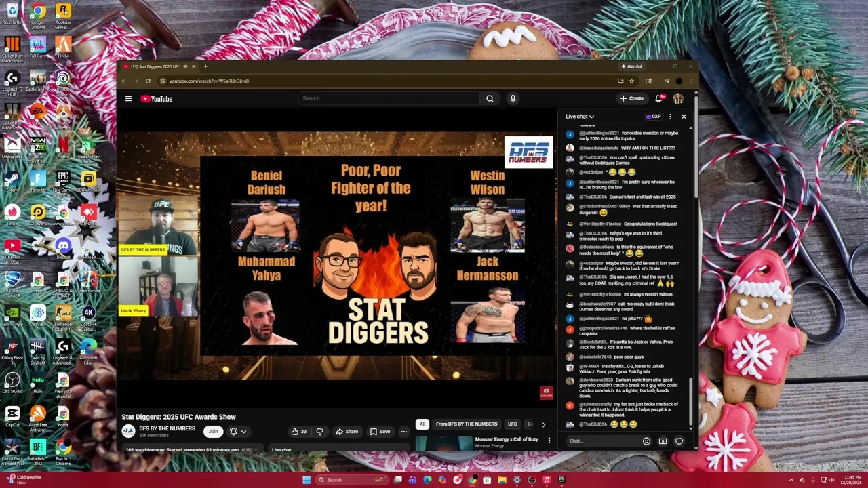
Task: Open options for Monster Energy video
Action: tap(549, 441)
